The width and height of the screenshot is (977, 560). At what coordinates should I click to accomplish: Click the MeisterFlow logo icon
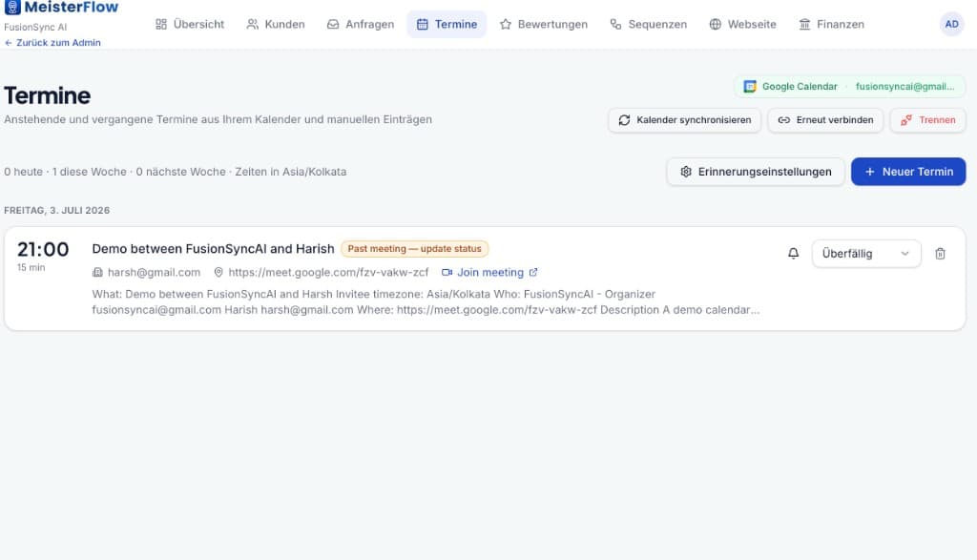12,8
